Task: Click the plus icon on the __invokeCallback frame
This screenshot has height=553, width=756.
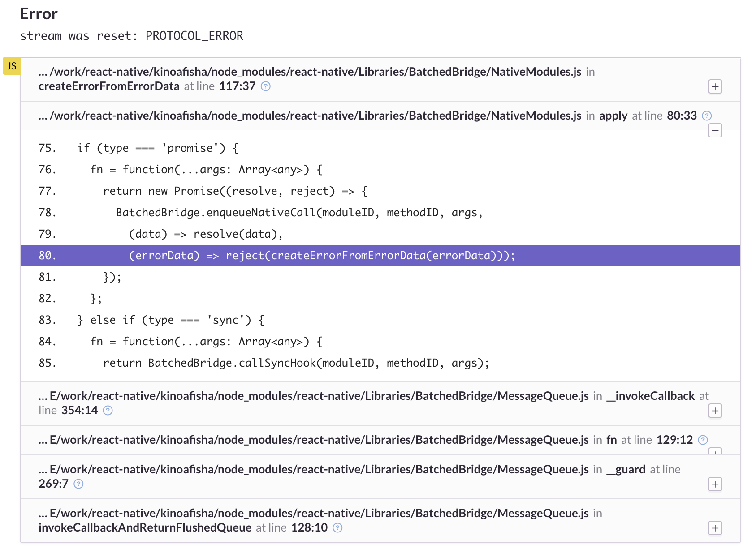Action: click(715, 411)
